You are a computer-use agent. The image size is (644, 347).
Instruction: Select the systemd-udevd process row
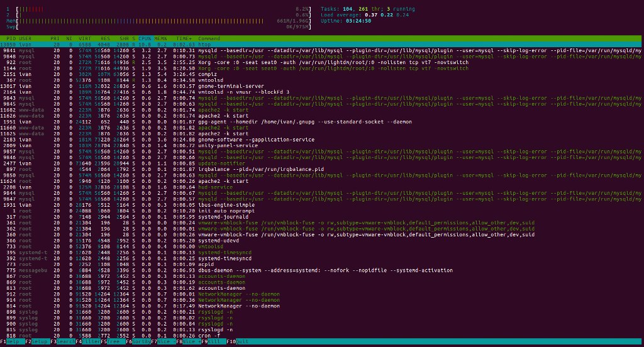point(322,241)
